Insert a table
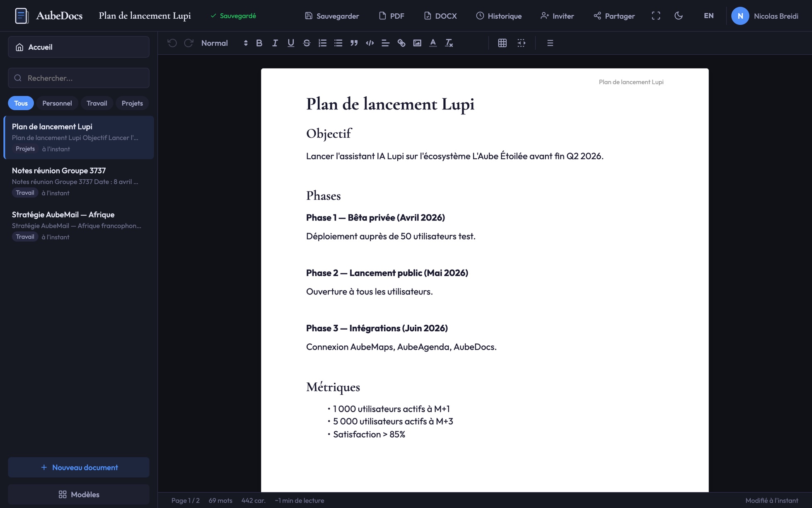The height and width of the screenshot is (508, 812). (x=502, y=43)
